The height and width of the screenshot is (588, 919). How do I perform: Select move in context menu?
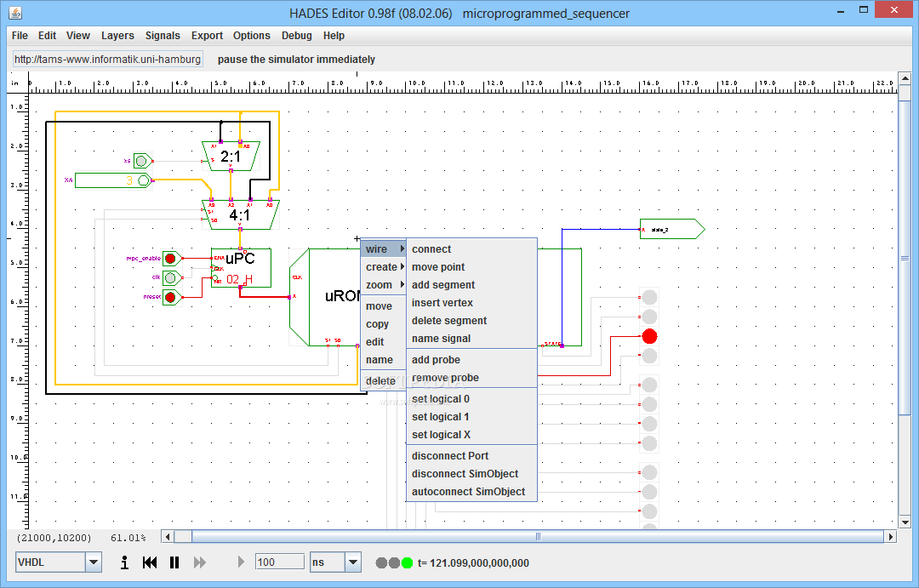[383, 306]
